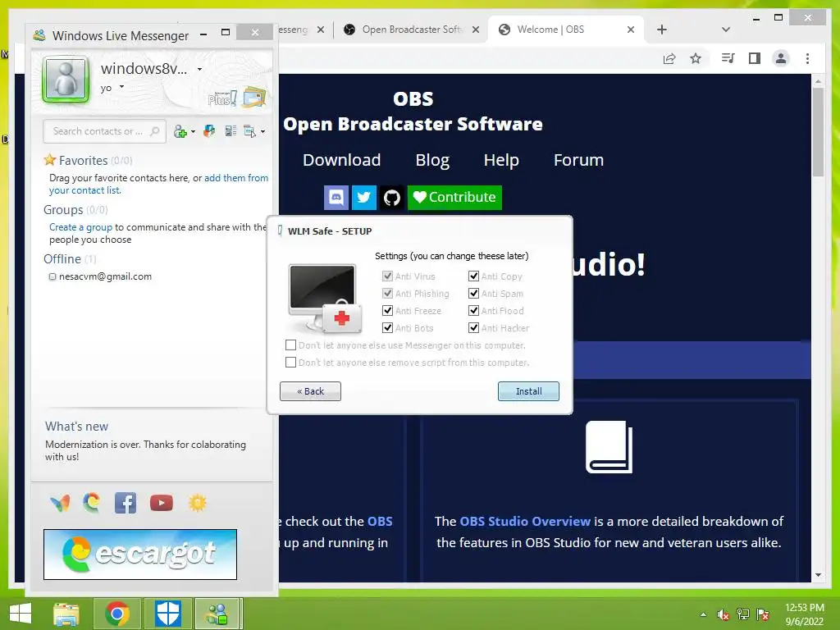Viewport: 840px width, 630px height.
Task: Open File Explorer from taskbar
Action: point(66,614)
